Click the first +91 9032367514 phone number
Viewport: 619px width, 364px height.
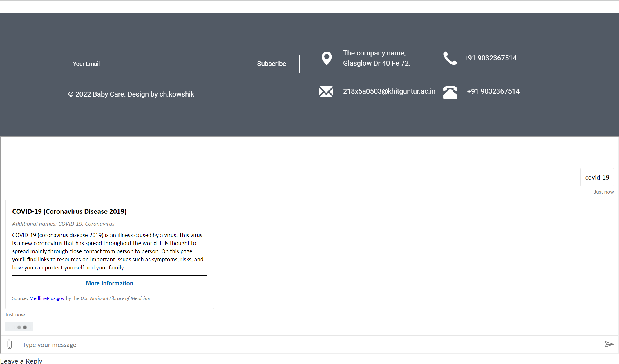[x=490, y=58]
